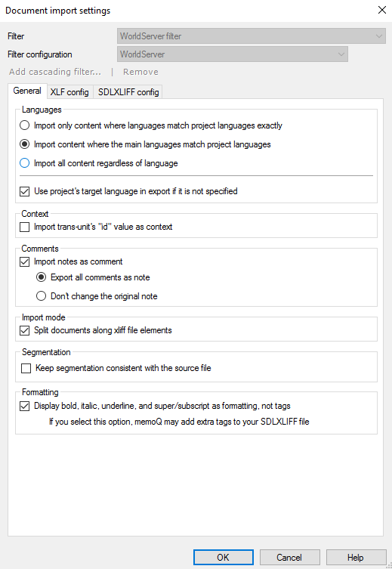392x569 pixels.
Task: Click the Import mode group heading
Action: click(44, 317)
